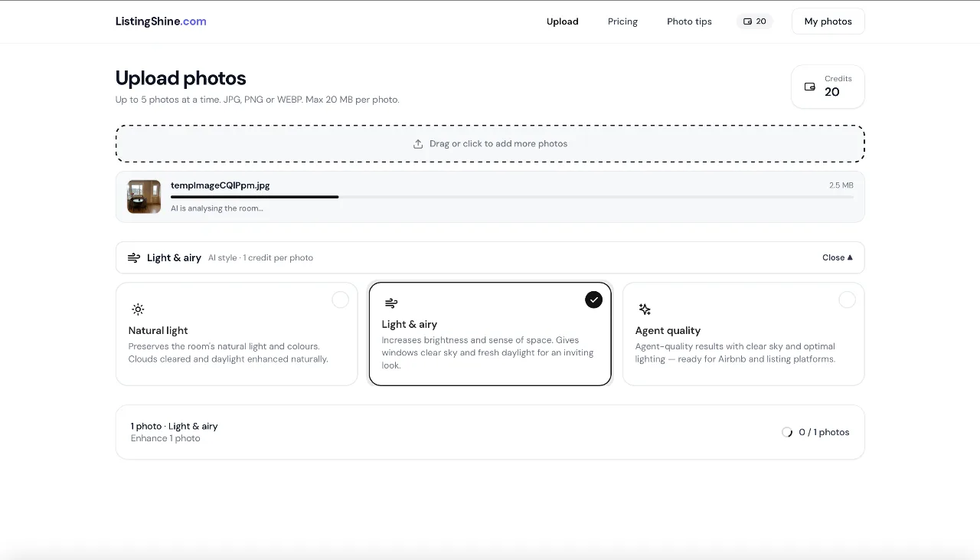Click the wind icon in style header
The height and width of the screenshot is (560, 980).
134,257
